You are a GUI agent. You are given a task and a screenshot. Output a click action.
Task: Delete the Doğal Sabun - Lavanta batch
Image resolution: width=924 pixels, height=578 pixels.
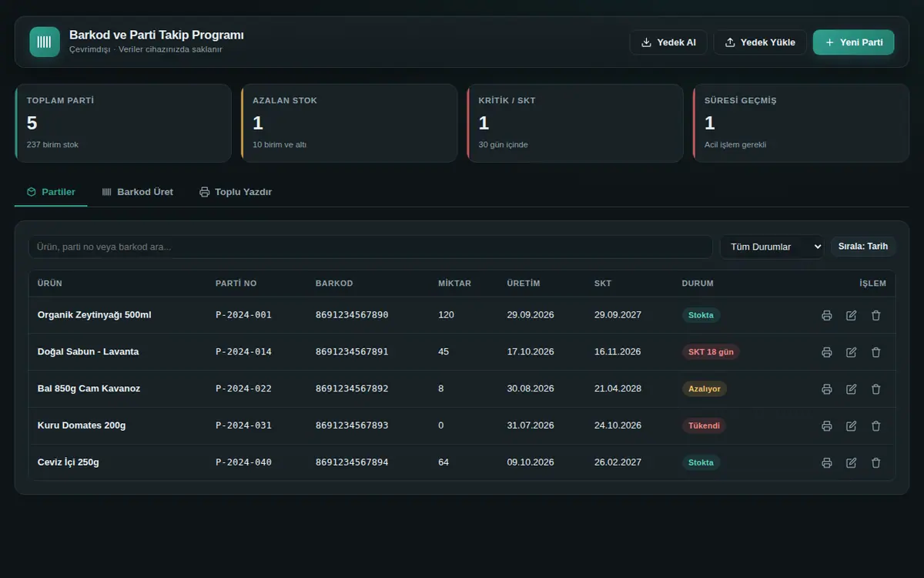875,352
